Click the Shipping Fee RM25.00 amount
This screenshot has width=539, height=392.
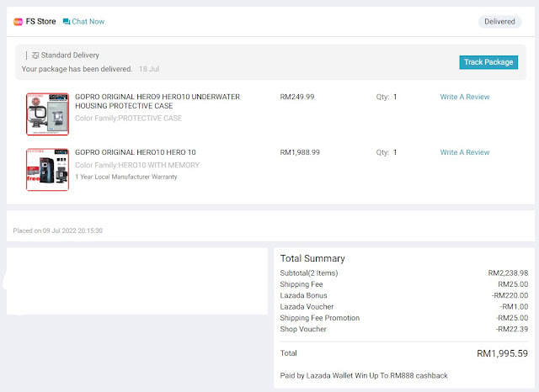click(513, 284)
